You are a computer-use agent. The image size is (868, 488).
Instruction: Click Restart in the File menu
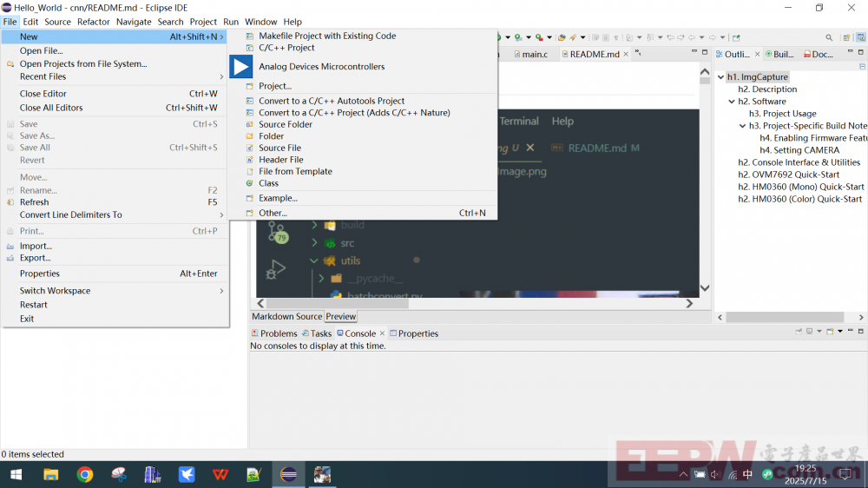pos(33,305)
